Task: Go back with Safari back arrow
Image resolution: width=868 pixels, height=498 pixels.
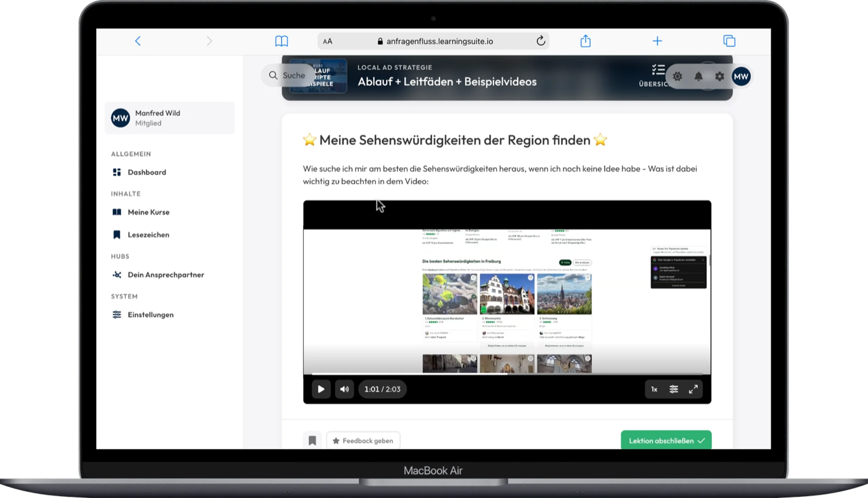Action: tap(138, 41)
